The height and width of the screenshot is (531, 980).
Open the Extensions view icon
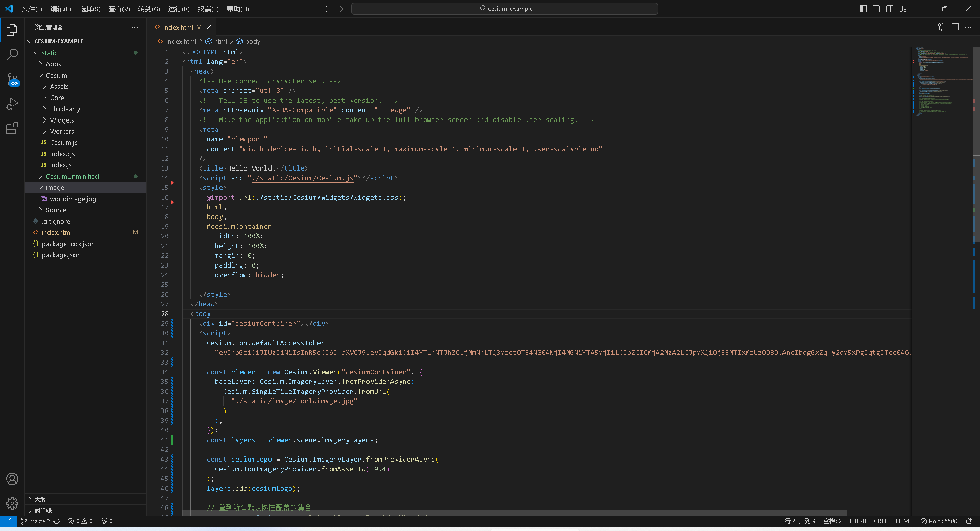pyautogui.click(x=12, y=128)
